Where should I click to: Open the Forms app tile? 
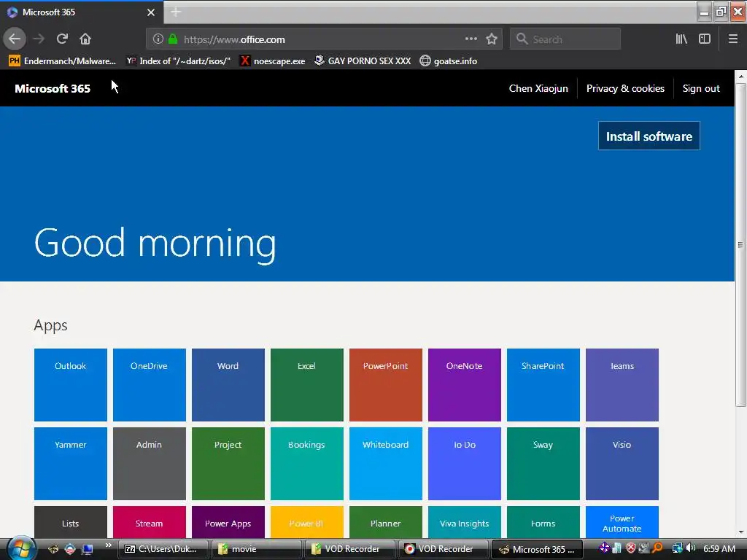coord(543,522)
